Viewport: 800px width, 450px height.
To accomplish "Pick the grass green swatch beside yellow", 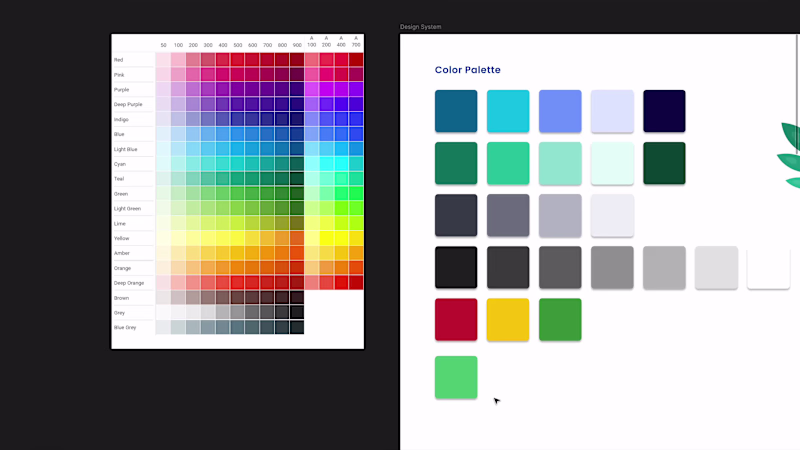I will tap(560, 319).
